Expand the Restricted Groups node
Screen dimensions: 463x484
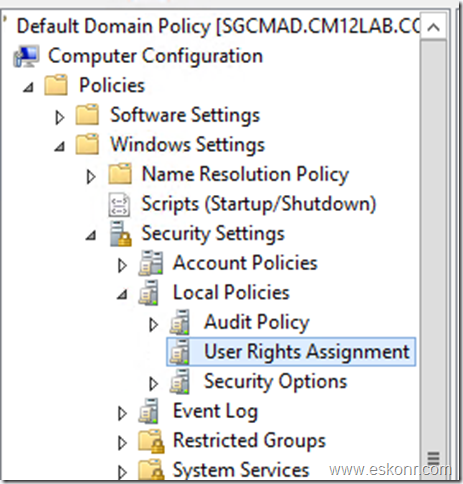tap(122, 443)
